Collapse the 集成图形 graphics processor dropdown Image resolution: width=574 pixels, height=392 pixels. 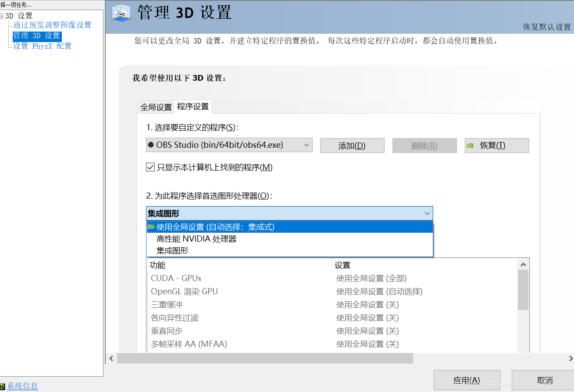tap(289, 214)
